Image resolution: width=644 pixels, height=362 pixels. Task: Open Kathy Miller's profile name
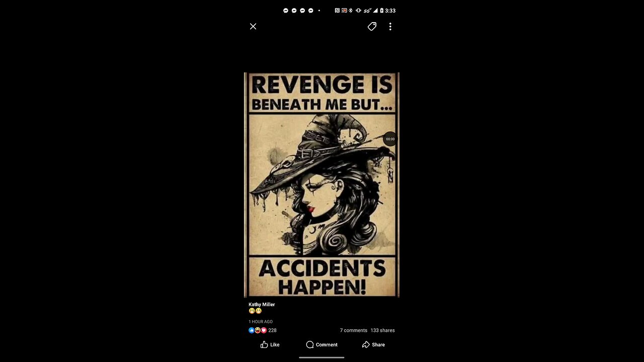262,304
